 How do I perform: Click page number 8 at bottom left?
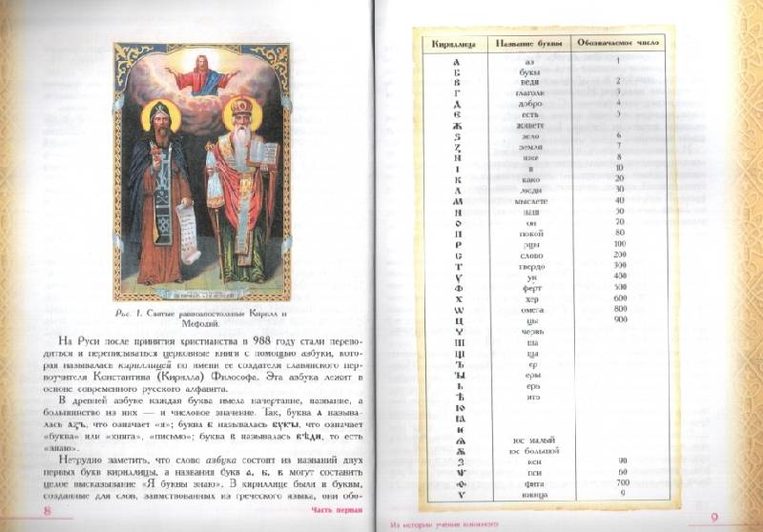point(47,511)
